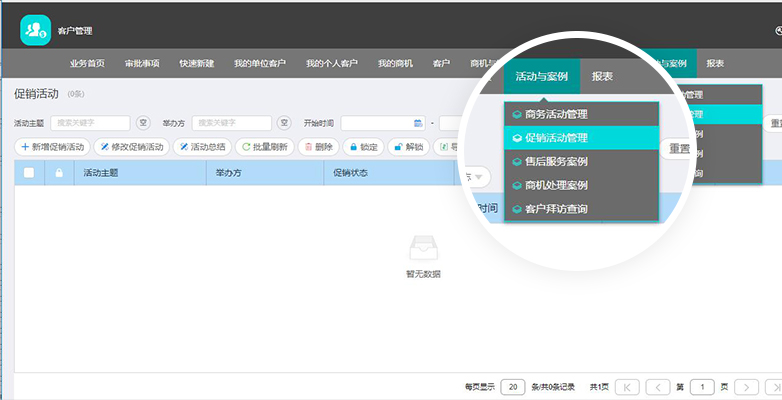The image size is (782, 400).
Task: Click the lock icon in table header
Action: click(x=59, y=173)
